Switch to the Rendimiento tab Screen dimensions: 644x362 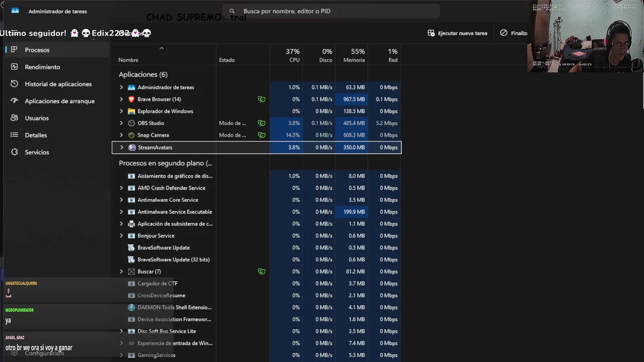57,67
